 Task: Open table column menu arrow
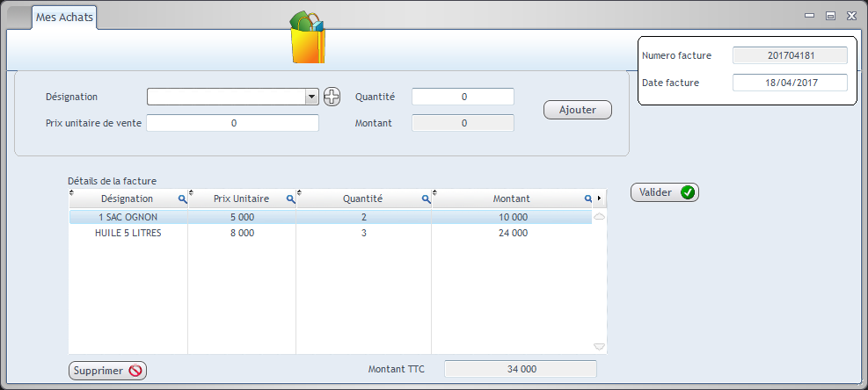600,199
